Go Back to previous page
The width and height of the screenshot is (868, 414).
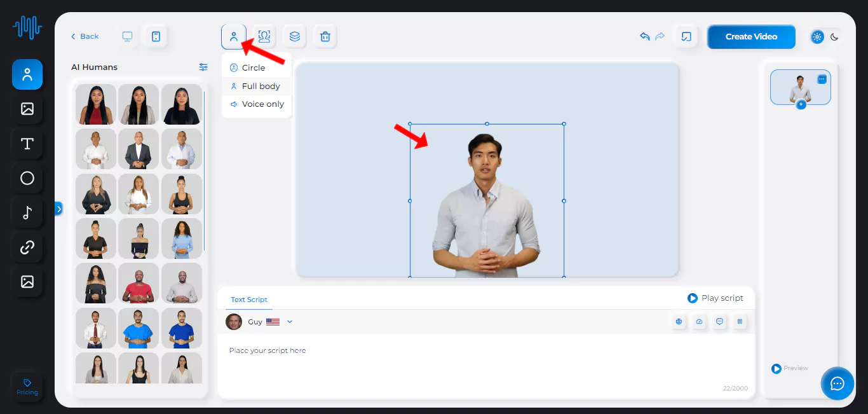pyautogui.click(x=85, y=36)
